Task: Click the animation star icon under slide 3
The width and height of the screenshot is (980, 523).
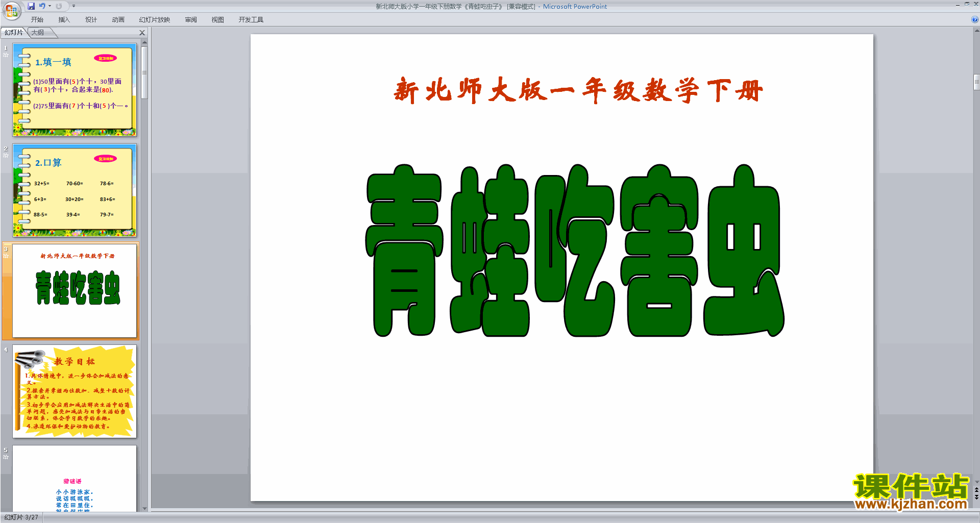Action: 6,256
